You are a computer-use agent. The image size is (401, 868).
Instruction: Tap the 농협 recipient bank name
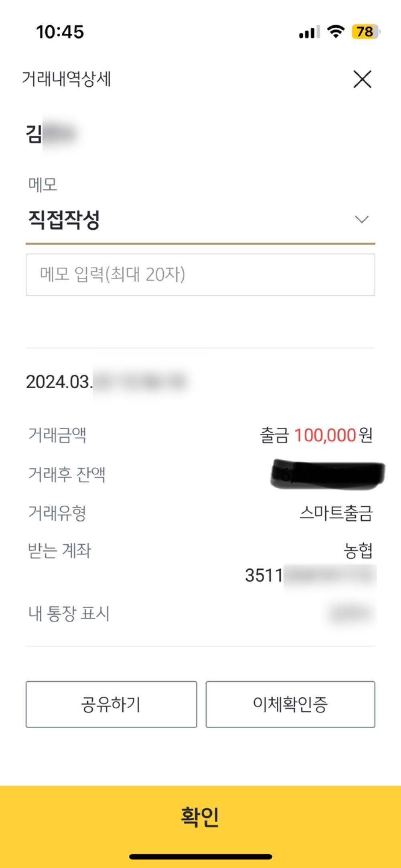[358, 550]
